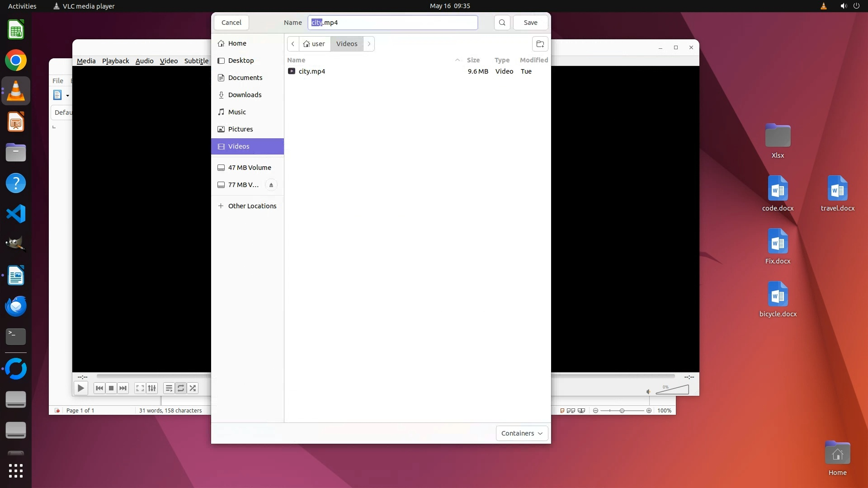Toggle loop playback mode

pos(181,388)
